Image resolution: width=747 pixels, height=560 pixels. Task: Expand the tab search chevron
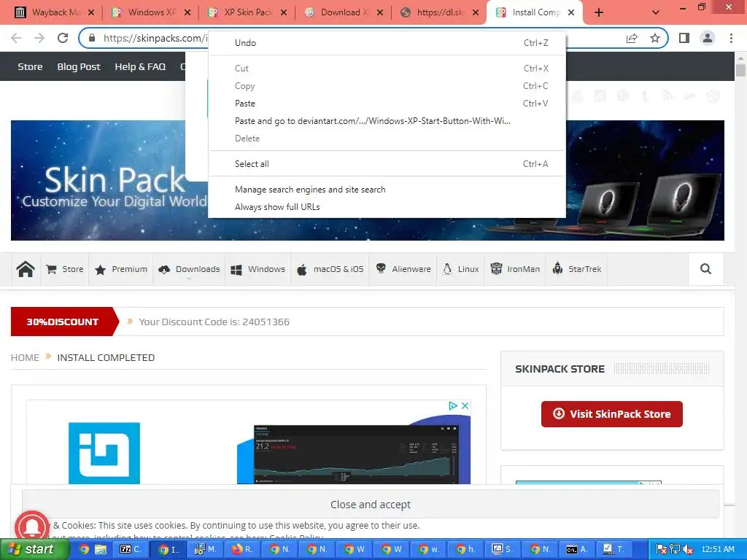coord(656,12)
